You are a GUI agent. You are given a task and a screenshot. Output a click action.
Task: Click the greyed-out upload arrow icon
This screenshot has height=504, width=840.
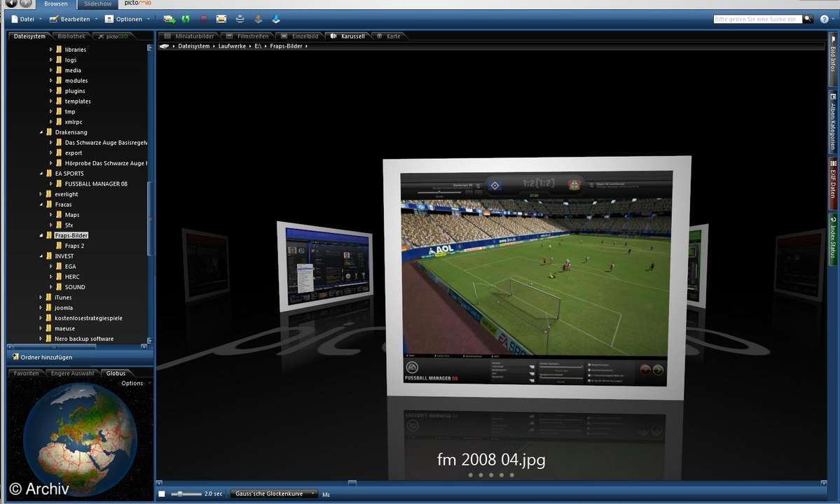click(259, 20)
